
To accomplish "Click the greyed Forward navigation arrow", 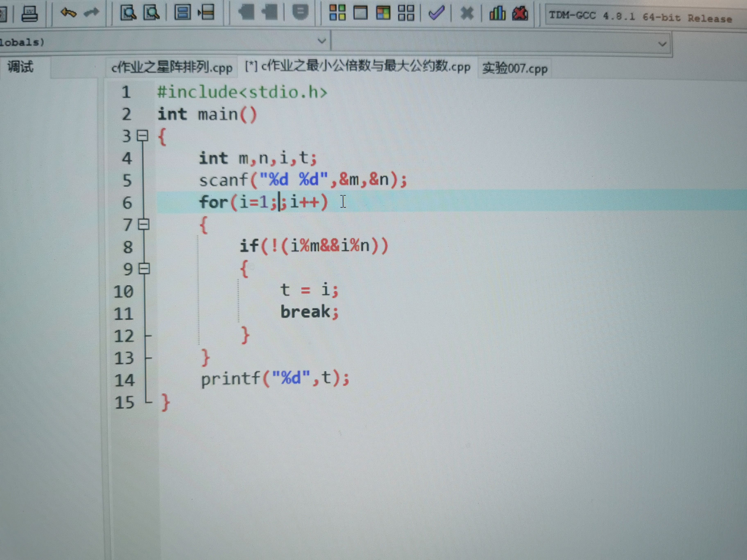I will tap(269, 13).
